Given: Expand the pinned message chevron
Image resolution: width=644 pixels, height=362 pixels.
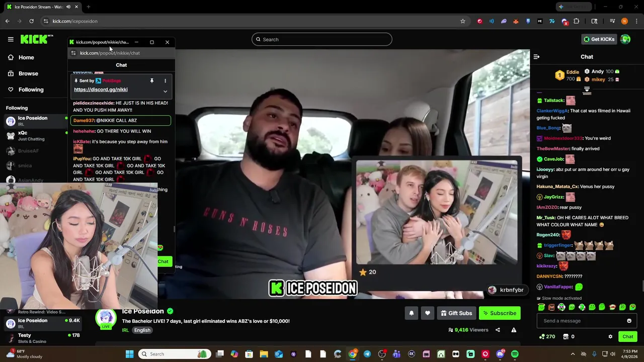Looking at the screenshot, I should [x=165, y=91].
